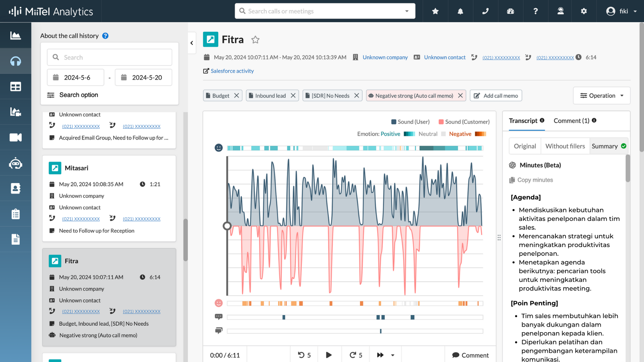
Task: Remove the Inbound lead memo tag
Action: tap(293, 96)
